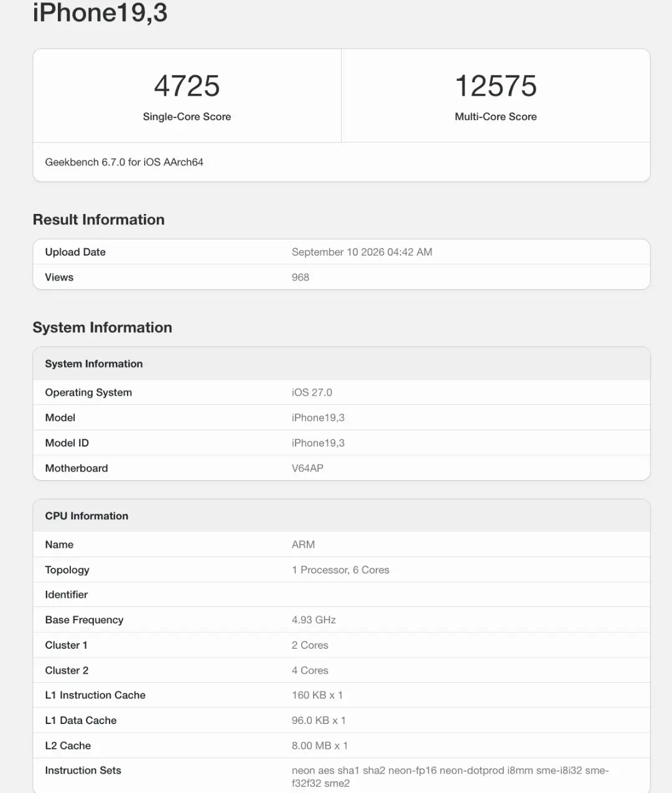Click the CPU Information table header
The image size is (672, 793).
click(x=86, y=516)
